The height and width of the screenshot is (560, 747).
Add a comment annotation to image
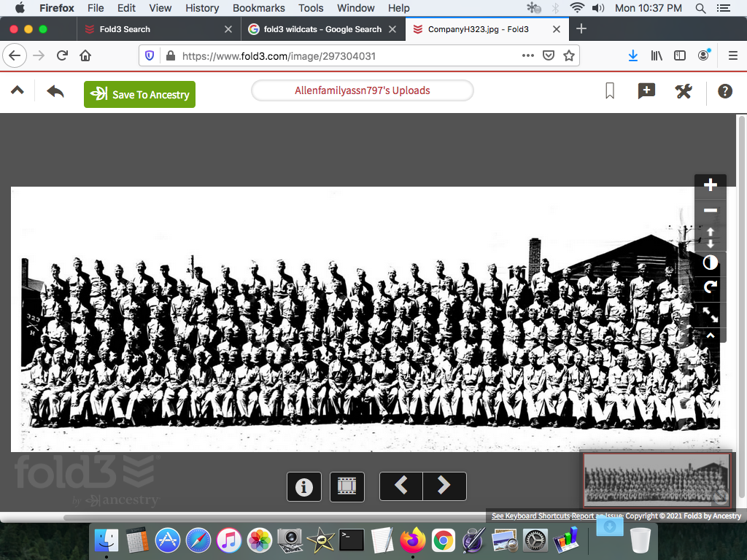click(646, 91)
